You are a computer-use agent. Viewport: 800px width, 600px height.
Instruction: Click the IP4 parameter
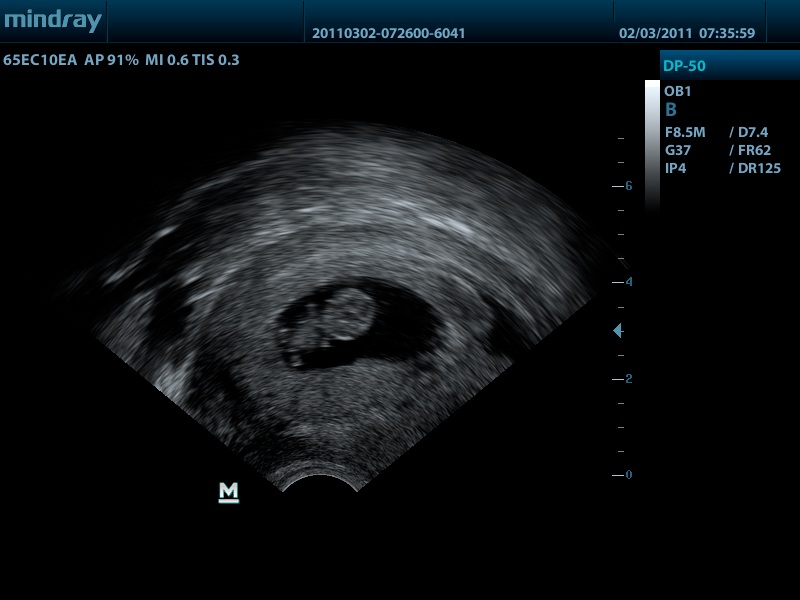tap(676, 168)
